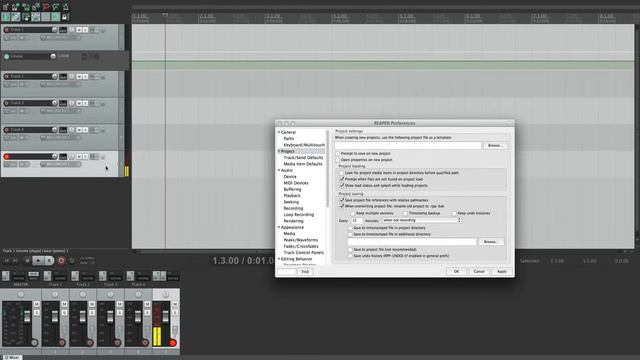Image resolution: width=640 pixels, height=360 pixels.
Task: Click Track 1 record arm button
Action: tap(7, 30)
